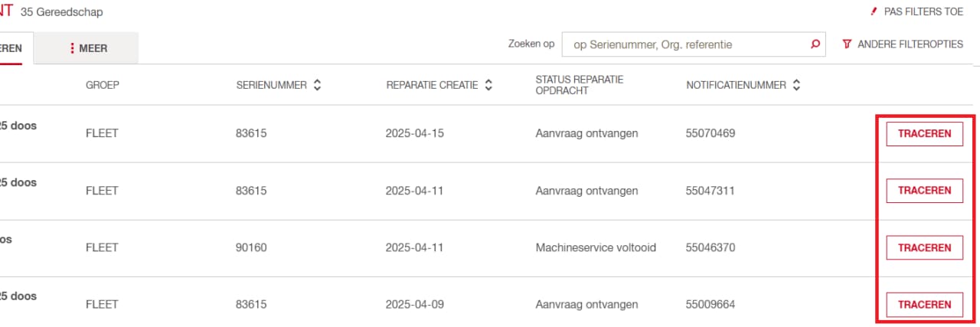Traceren repair with notification 55047311

click(x=924, y=191)
